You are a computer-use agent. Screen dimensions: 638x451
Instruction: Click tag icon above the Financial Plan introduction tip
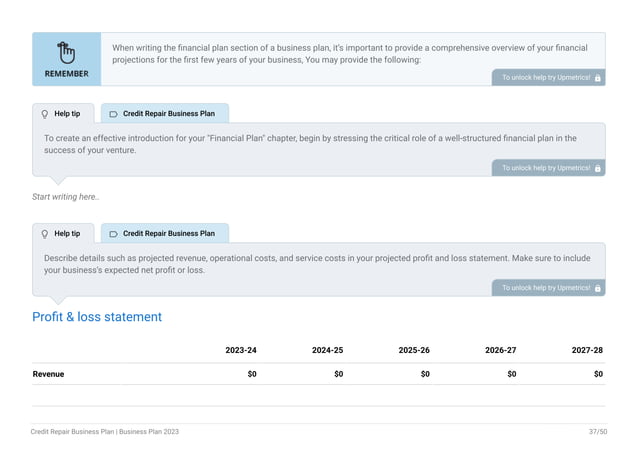click(x=113, y=114)
